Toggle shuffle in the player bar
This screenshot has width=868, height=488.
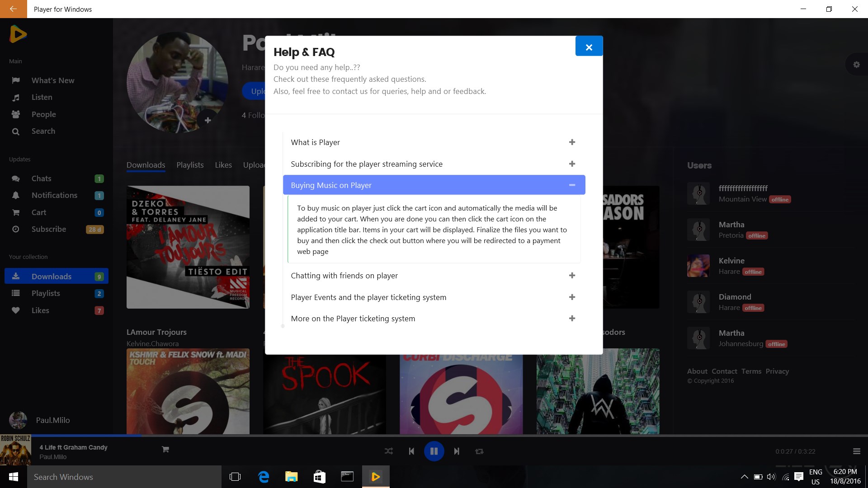389,451
